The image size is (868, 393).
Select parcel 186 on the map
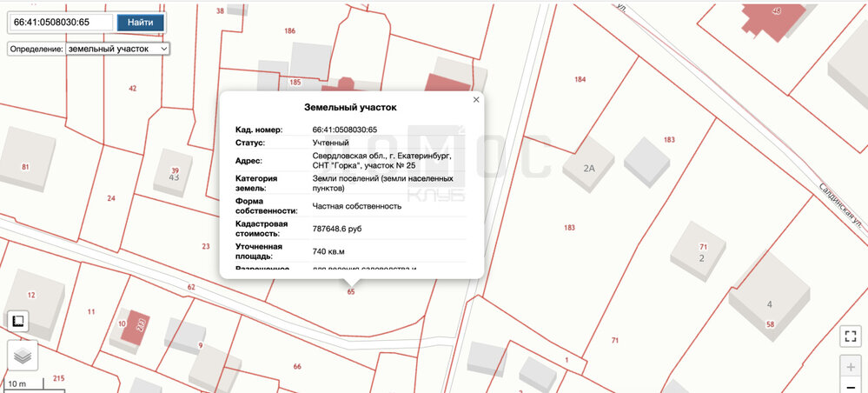pos(289,30)
